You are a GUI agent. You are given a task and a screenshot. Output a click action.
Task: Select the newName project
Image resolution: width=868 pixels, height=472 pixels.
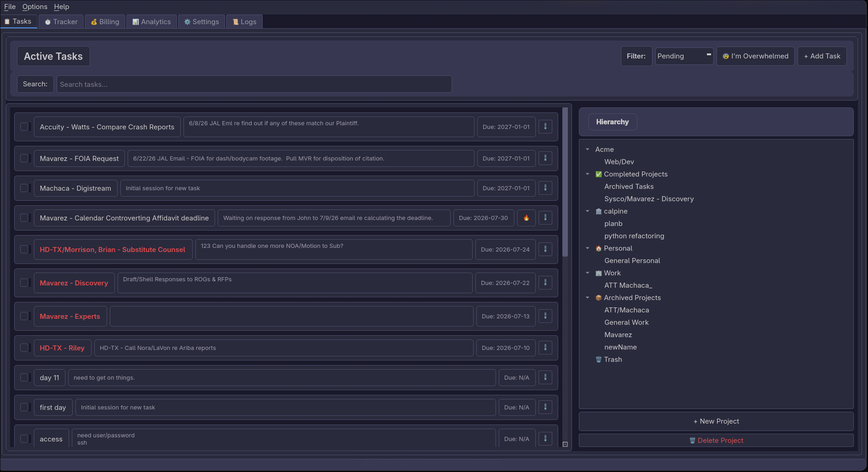[621, 347]
